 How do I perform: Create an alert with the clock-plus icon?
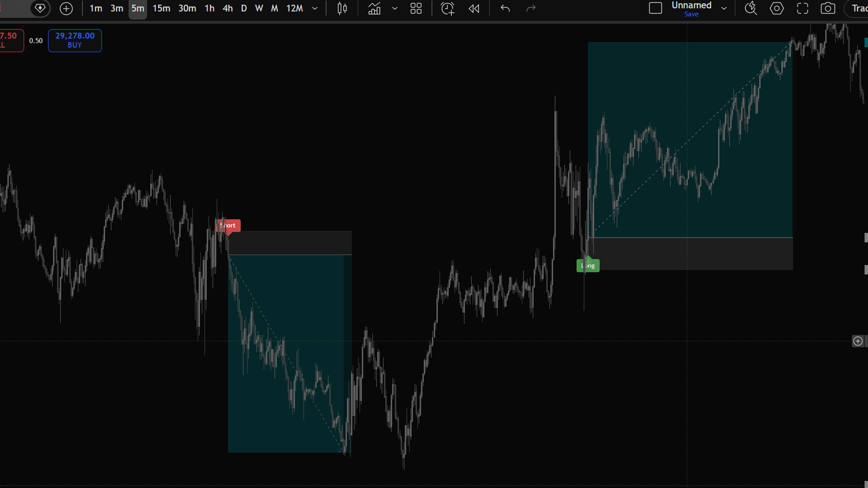[x=447, y=8]
